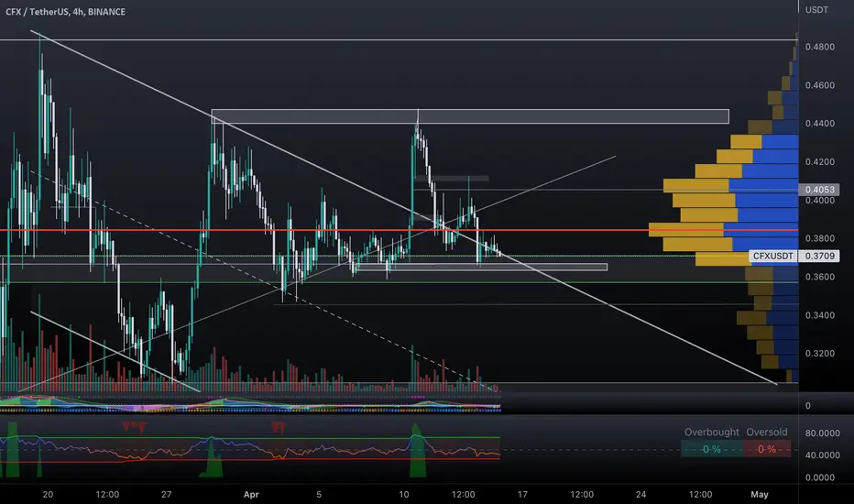Image resolution: width=854 pixels, height=504 pixels.
Task: Click the volume pane 0 scale label
Action: pos(807,405)
